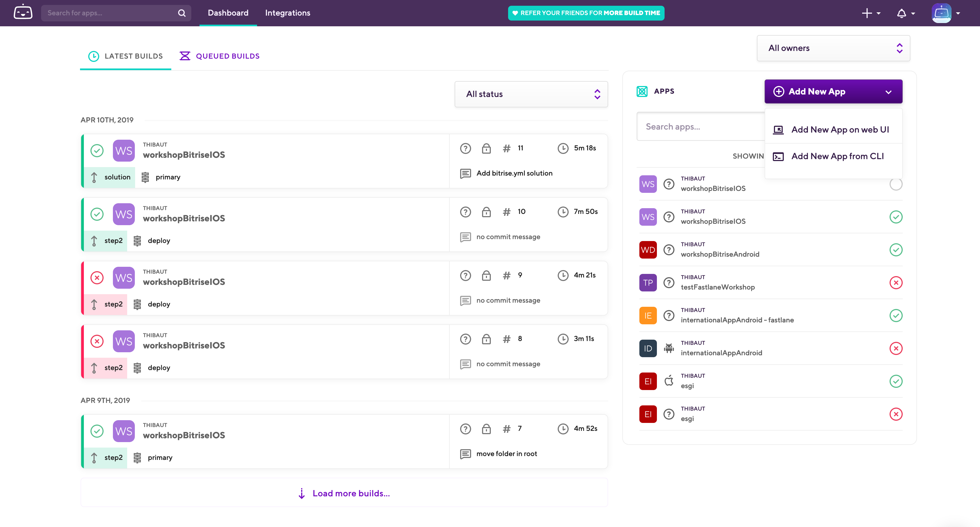This screenshot has width=980, height=527.
Task: Click question mark icon of build 9
Action: tap(465, 275)
